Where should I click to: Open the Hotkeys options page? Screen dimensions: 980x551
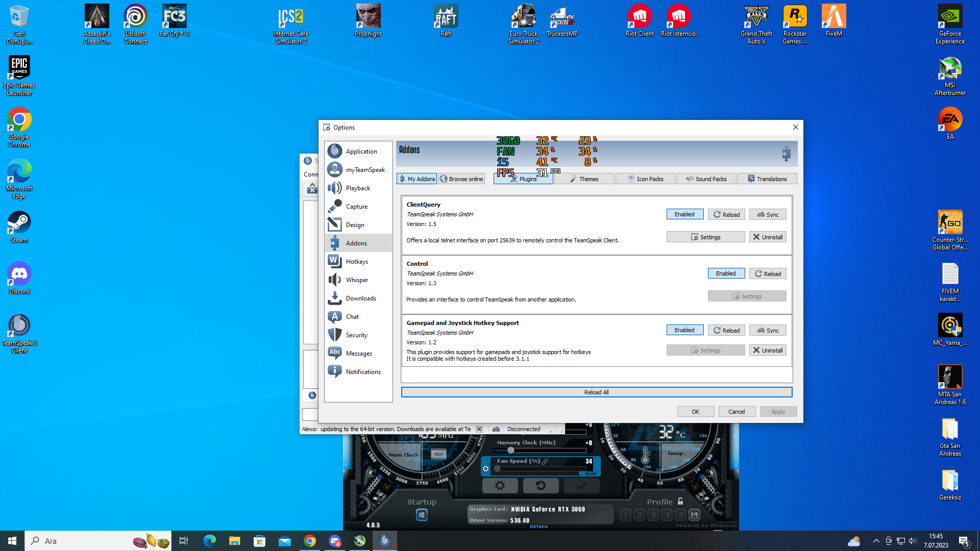coord(357,262)
